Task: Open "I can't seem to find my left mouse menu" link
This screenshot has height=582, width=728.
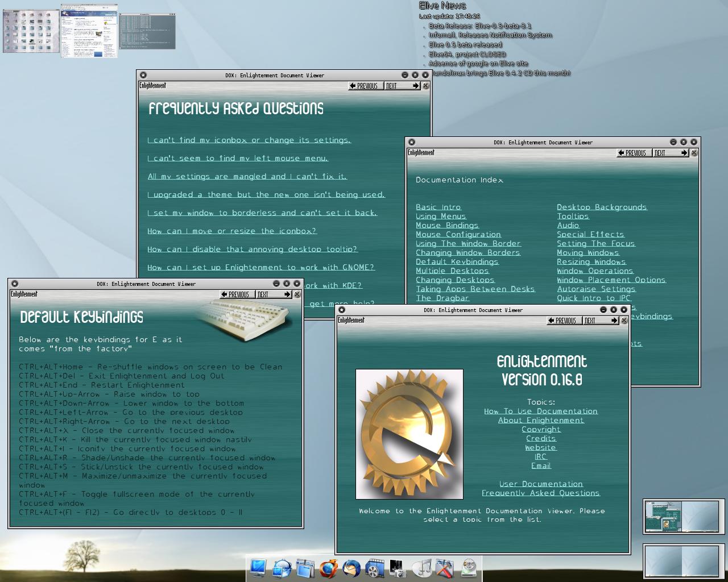Action: tap(238, 159)
